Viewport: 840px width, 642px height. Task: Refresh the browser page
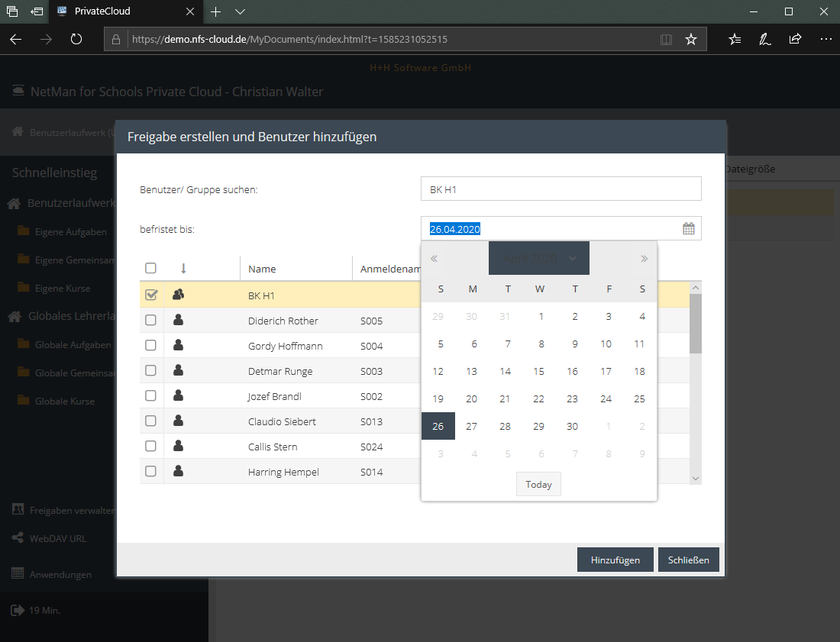pyautogui.click(x=76, y=39)
